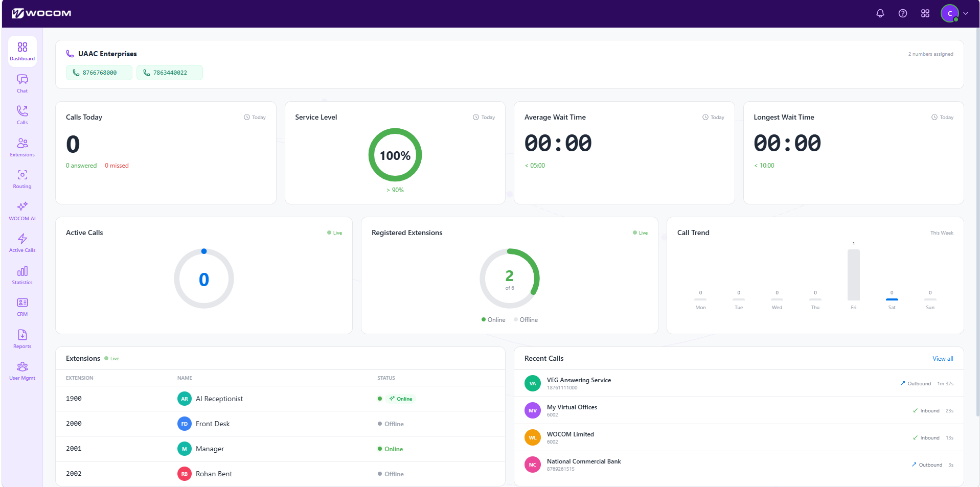This screenshot has height=487, width=980.
Task: Open the National Commercial Bank call entry
Action: [x=739, y=465]
